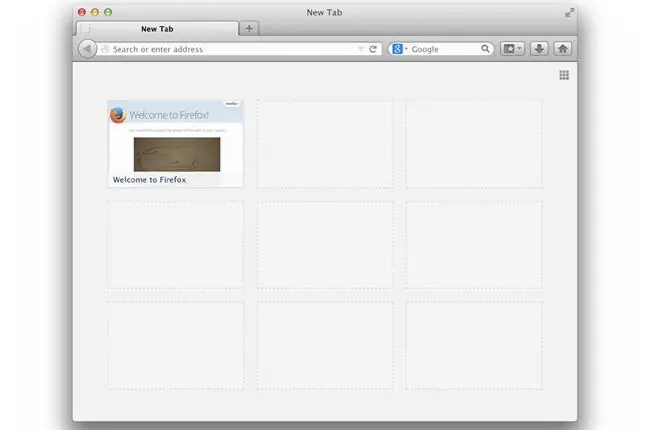Open the Downloads arrow button
This screenshot has height=430, width=645.
[539, 49]
